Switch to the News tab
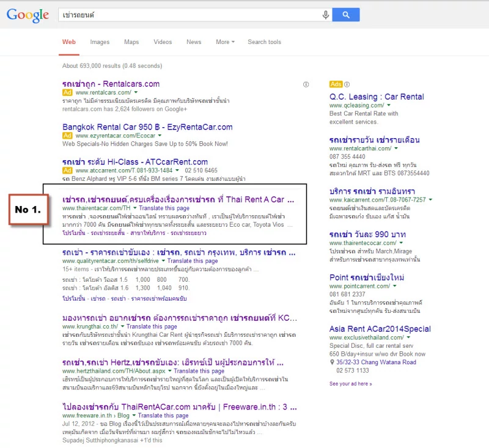This screenshot has width=489, height=448. (194, 42)
